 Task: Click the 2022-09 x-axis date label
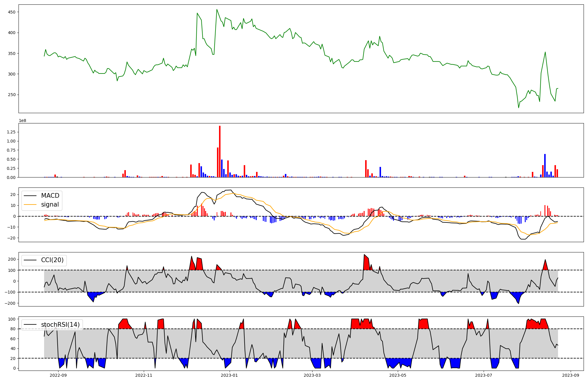(58, 375)
